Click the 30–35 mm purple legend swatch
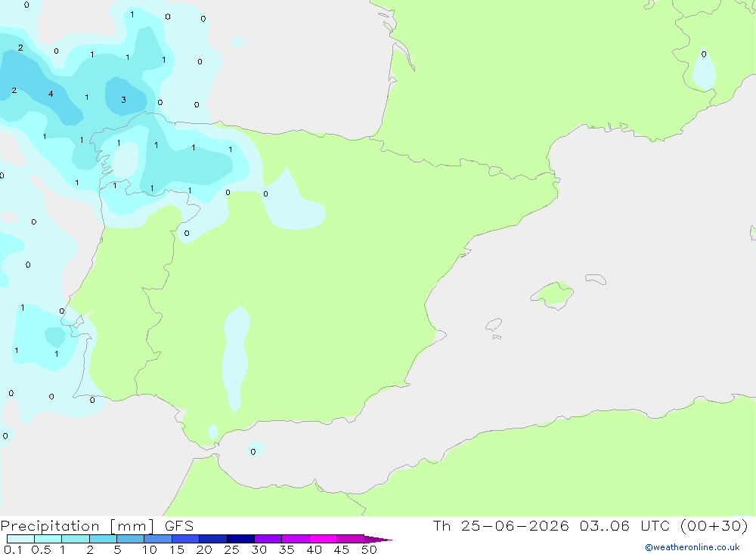Screen dimensions: 756x554 pyautogui.click(x=268, y=539)
